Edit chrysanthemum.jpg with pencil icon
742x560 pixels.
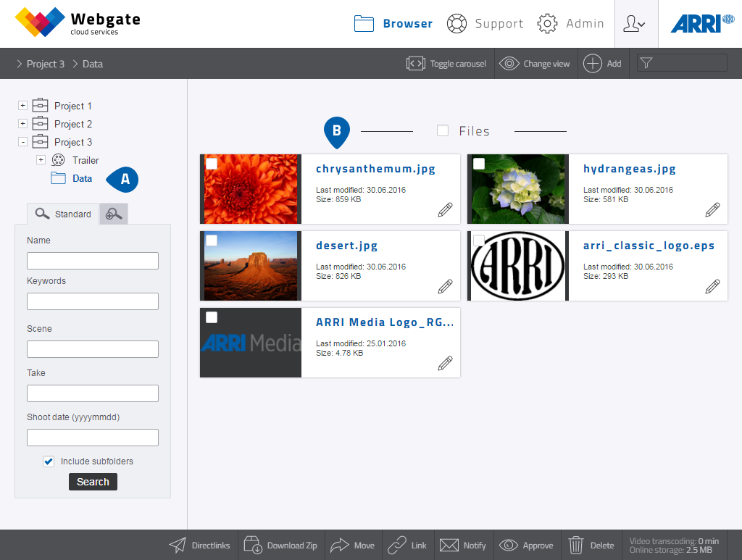tap(446, 209)
